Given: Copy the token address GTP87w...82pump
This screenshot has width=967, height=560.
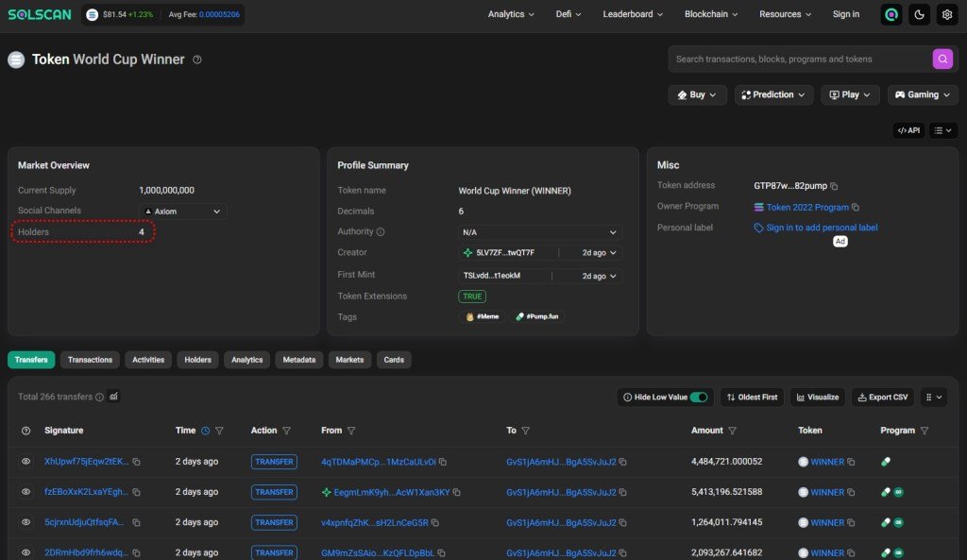Looking at the screenshot, I should tap(834, 186).
